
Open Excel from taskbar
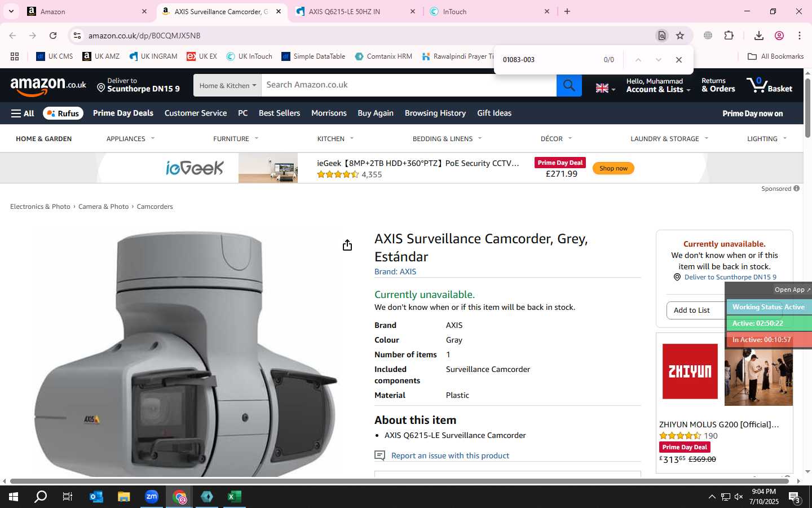[x=235, y=497]
